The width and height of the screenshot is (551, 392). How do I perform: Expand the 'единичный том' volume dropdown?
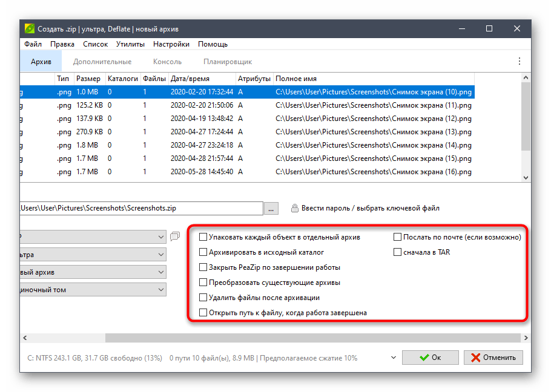click(x=160, y=290)
